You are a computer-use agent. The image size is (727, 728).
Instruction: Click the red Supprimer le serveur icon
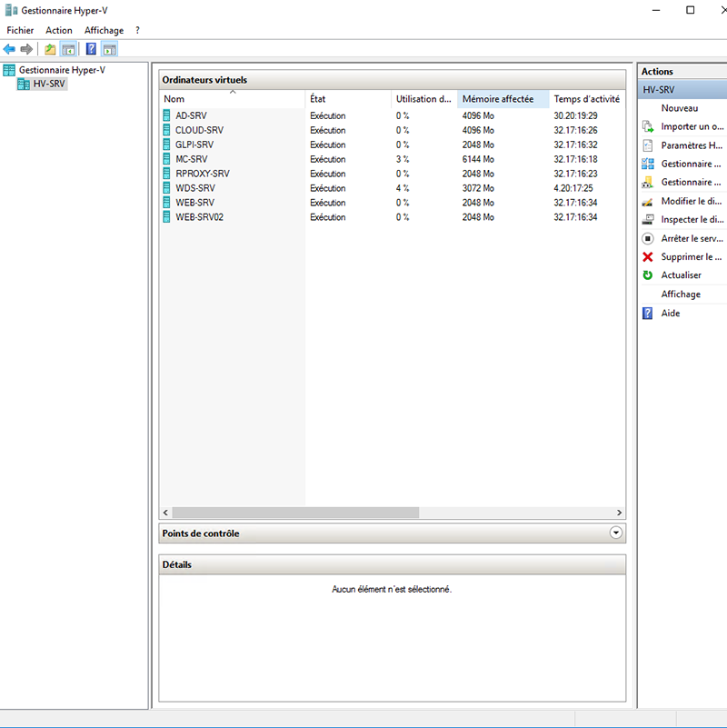pos(648,256)
